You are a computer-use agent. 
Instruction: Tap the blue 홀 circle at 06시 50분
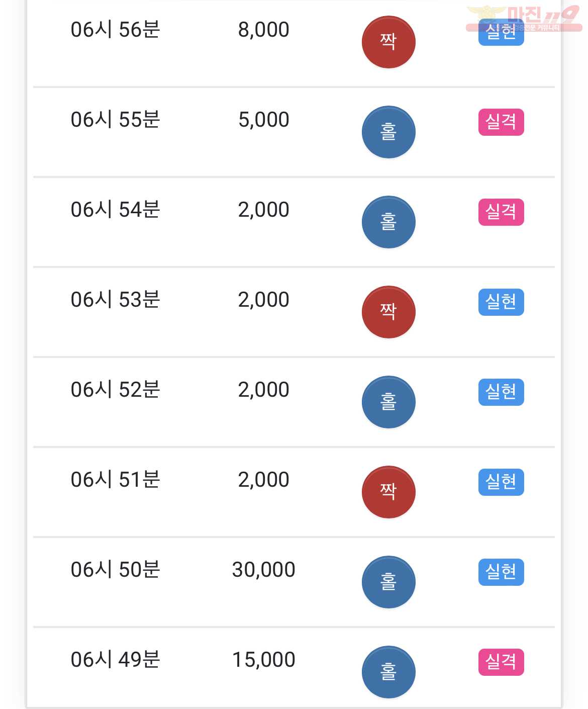[x=388, y=582]
